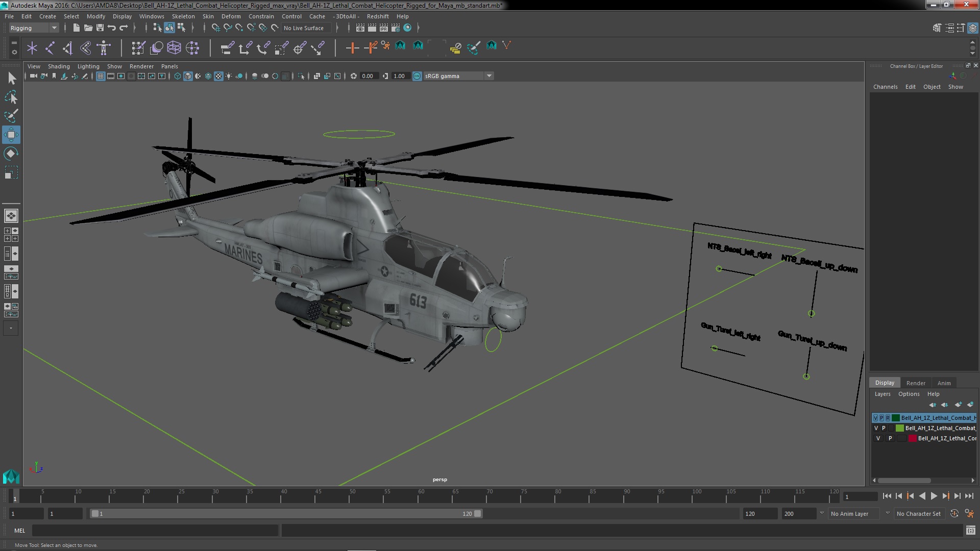Enable Snap to grids icon
The width and height of the screenshot is (980, 551).
tap(215, 28)
